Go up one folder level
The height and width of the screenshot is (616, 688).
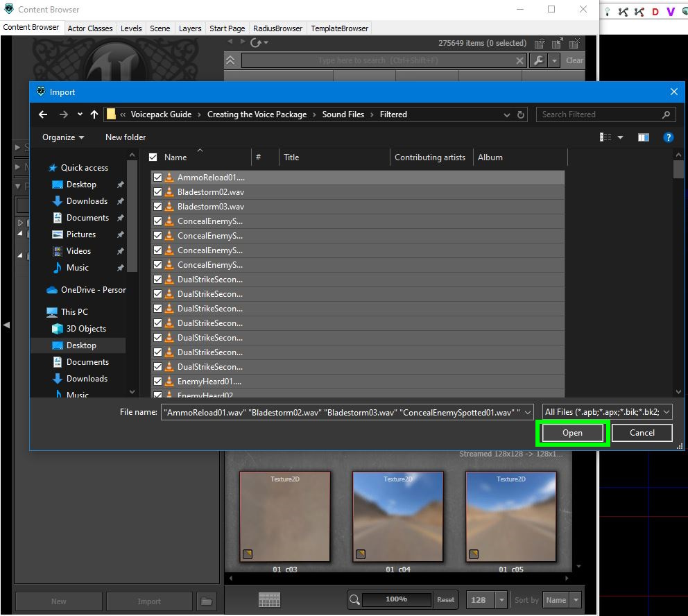[x=94, y=114]
